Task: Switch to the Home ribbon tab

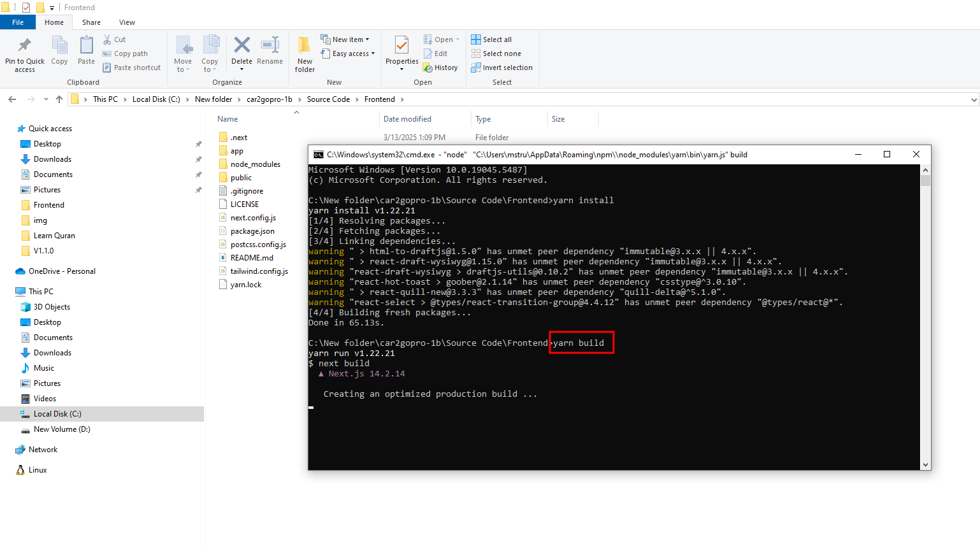Action: pyautogui.click(x=54, y=22)
